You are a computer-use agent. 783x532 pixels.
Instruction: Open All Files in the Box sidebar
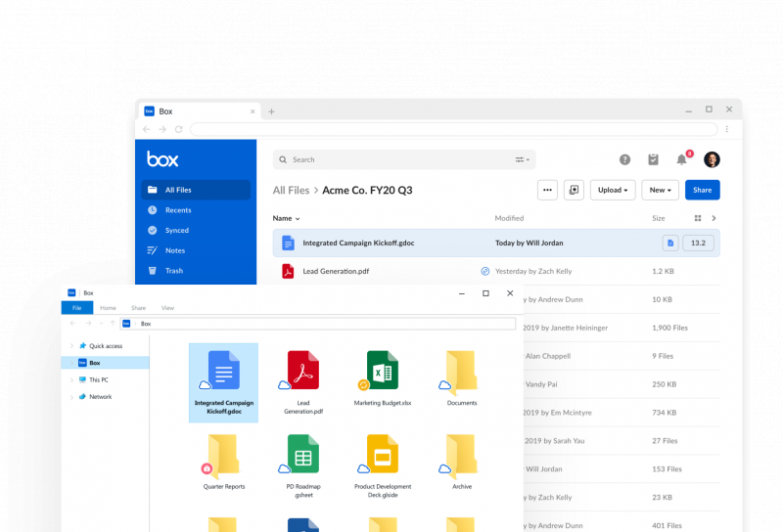(196, 190)
